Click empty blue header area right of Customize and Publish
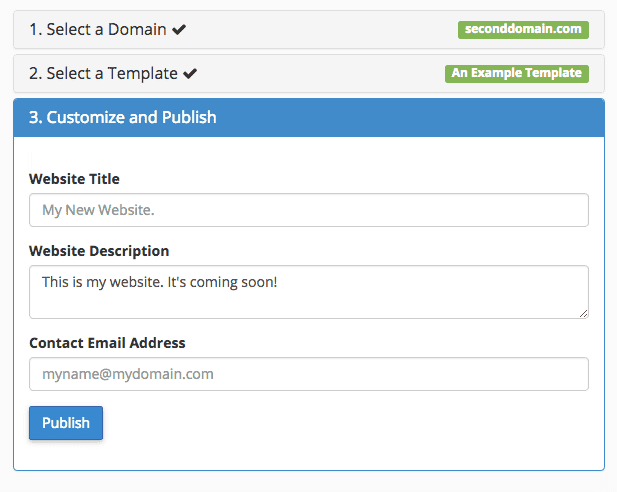This screenshot has width=617, height=492. pos(420,118)
